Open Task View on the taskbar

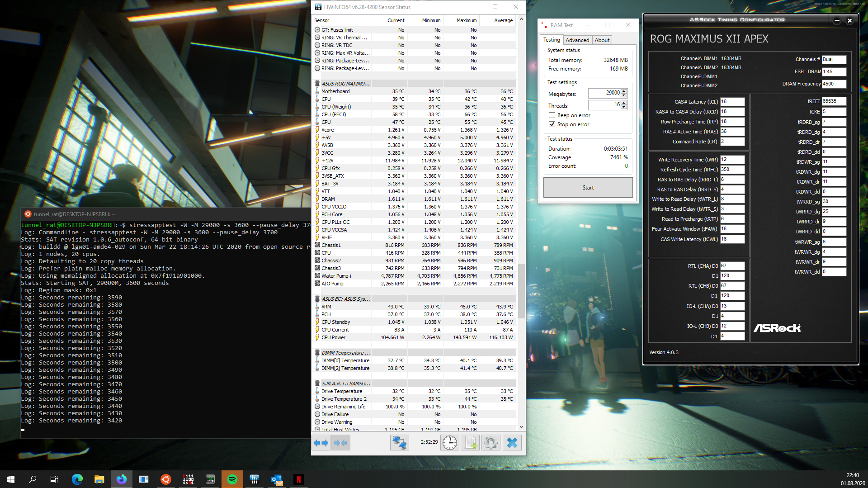pyautogui.click(x=54, y=479)
